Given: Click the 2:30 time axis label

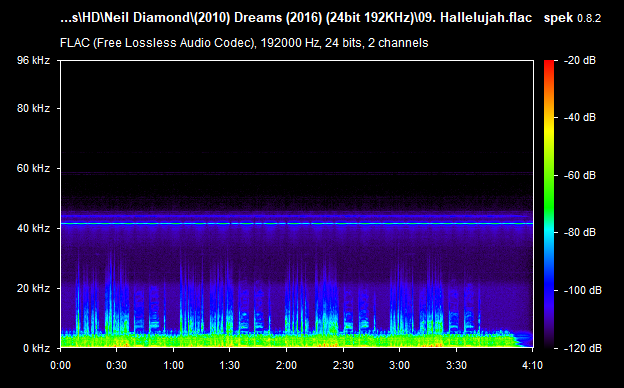Looking at the screenshot, I should (343, 365).
